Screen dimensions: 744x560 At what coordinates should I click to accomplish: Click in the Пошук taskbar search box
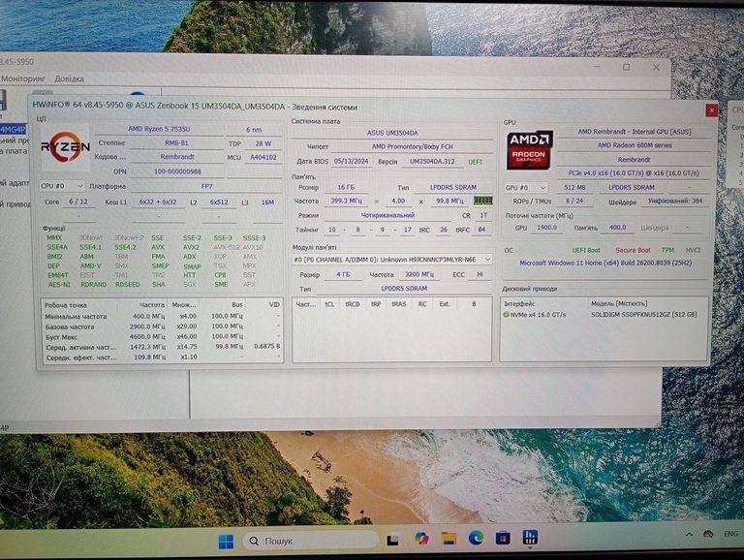308,540
